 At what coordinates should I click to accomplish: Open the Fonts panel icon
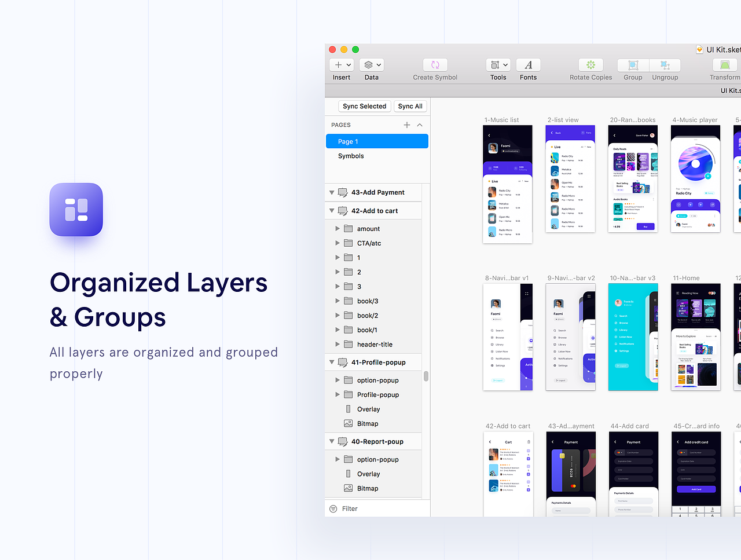529,65
